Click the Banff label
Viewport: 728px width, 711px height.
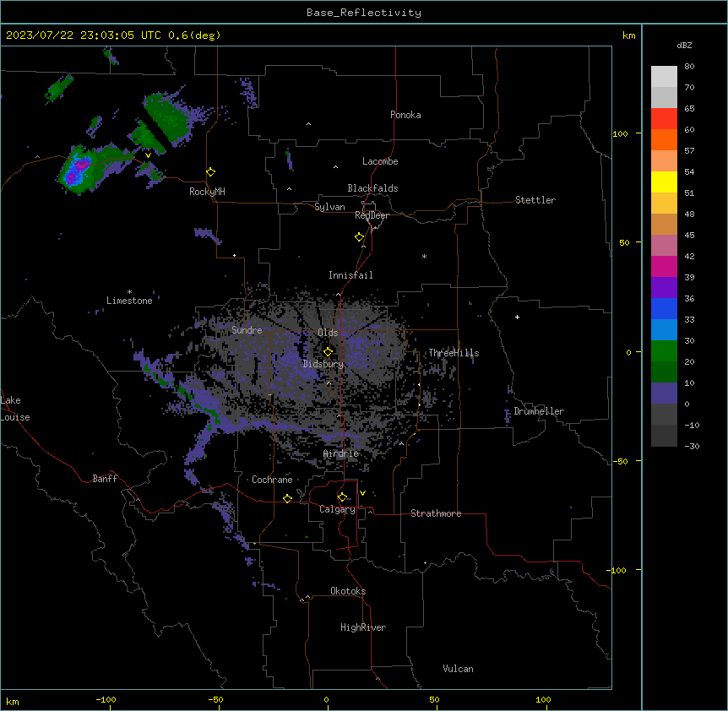[105, 479]
